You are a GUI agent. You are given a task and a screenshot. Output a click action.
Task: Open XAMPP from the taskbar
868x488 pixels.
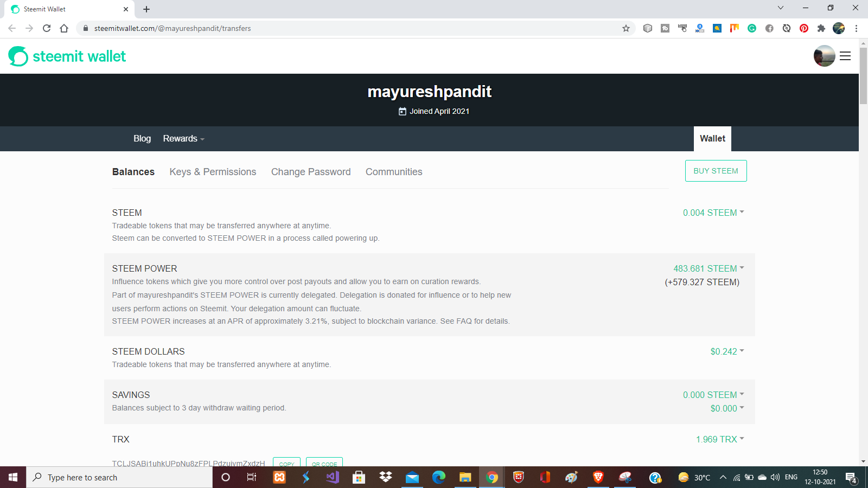point(279,477)
